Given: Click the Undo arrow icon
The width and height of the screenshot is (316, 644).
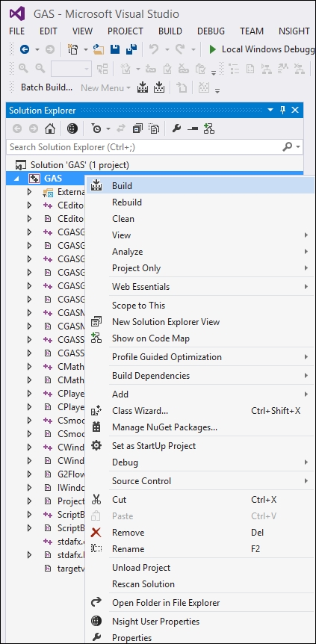Looking at the screenshot, I should tap(154, 49).
